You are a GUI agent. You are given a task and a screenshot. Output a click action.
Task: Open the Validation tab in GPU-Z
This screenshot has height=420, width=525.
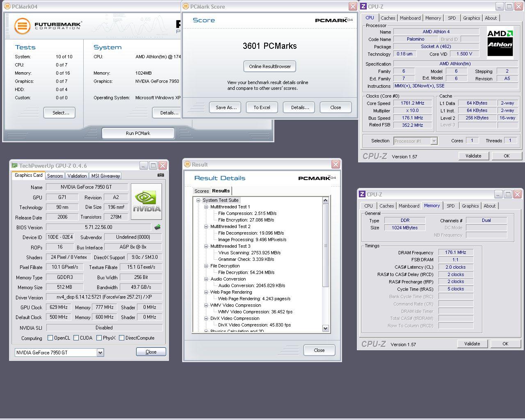coord(77,176)
